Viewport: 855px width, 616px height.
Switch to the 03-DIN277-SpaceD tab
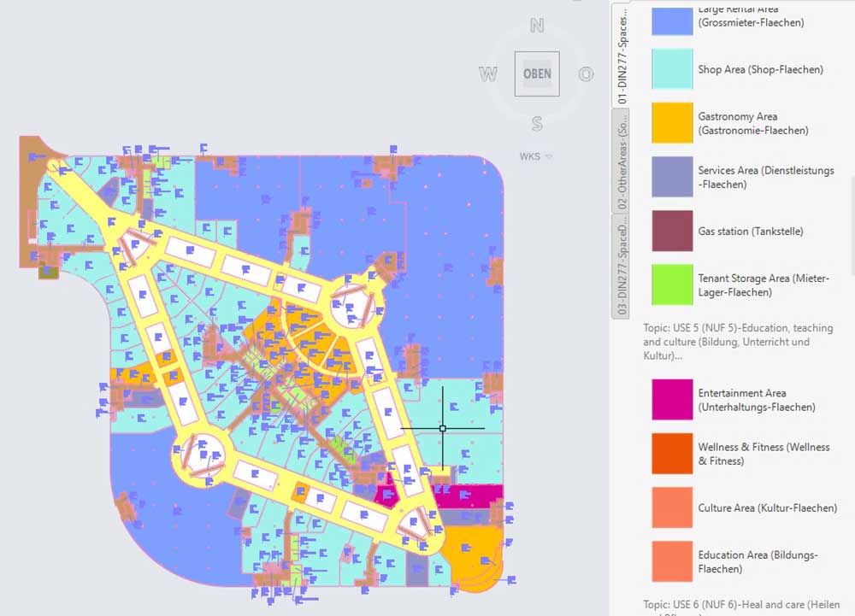coord(623,264)
